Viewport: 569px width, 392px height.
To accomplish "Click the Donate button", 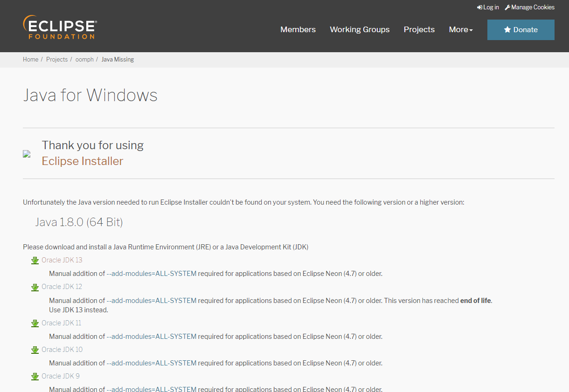I will click(521, 30).
